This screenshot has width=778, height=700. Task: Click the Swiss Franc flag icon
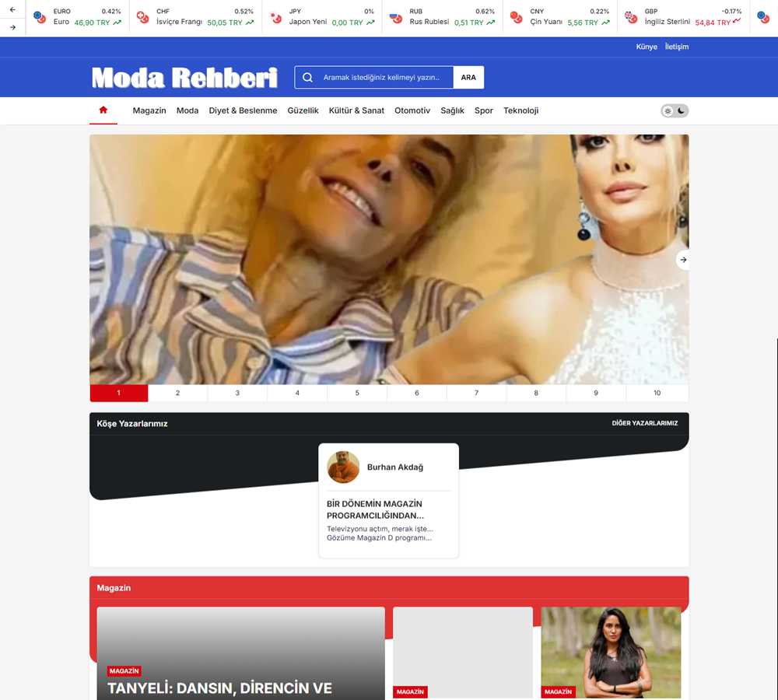click(143, 17)
